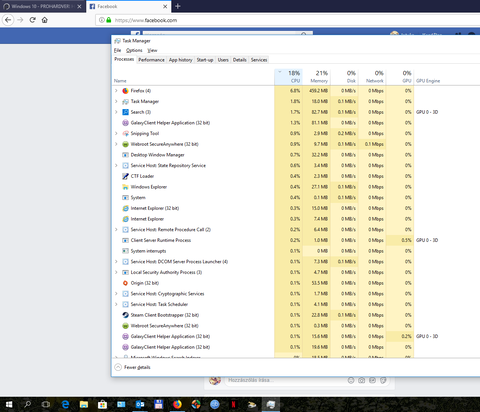Expand the Task Manager process row

click(116, 101)
